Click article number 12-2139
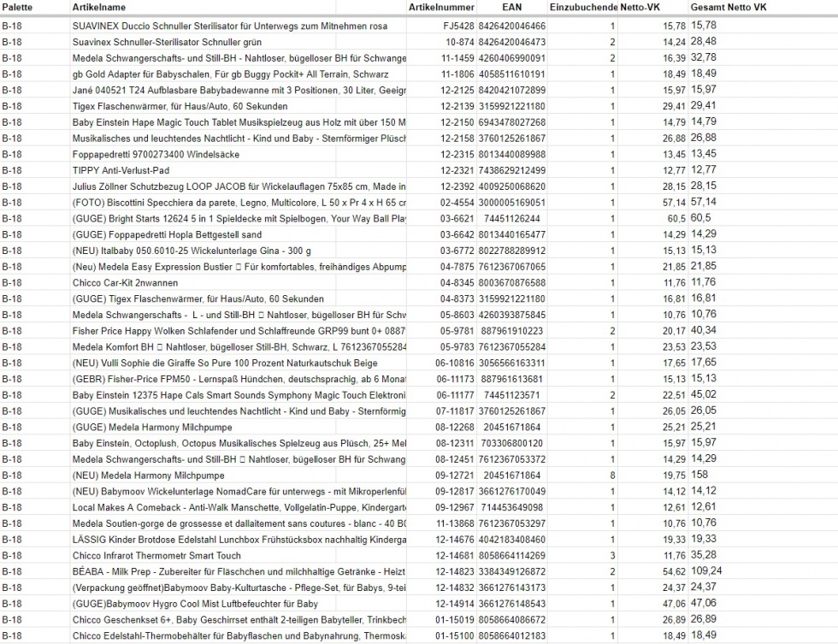The width and height of the screenshot is (838, 644). [457, 106]
